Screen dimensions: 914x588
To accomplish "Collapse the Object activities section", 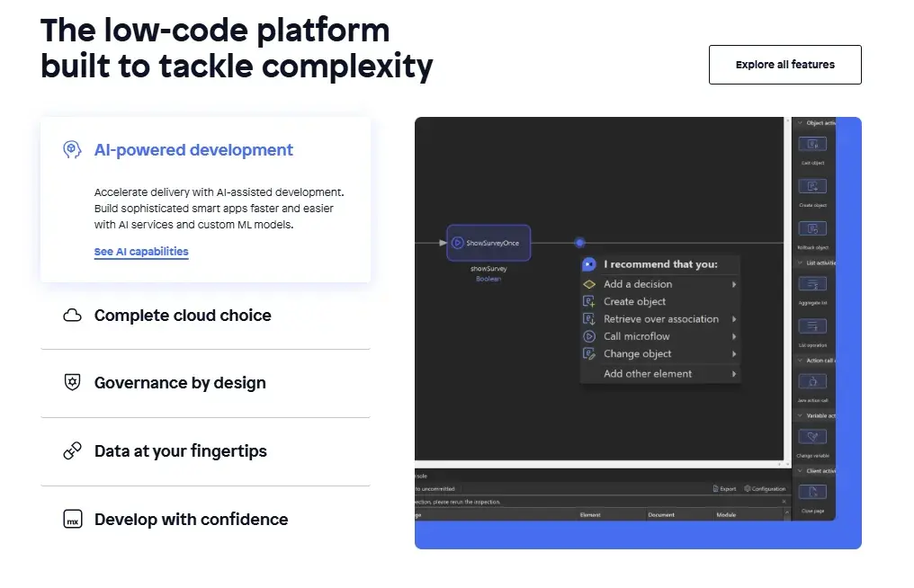I will [799, 121].
